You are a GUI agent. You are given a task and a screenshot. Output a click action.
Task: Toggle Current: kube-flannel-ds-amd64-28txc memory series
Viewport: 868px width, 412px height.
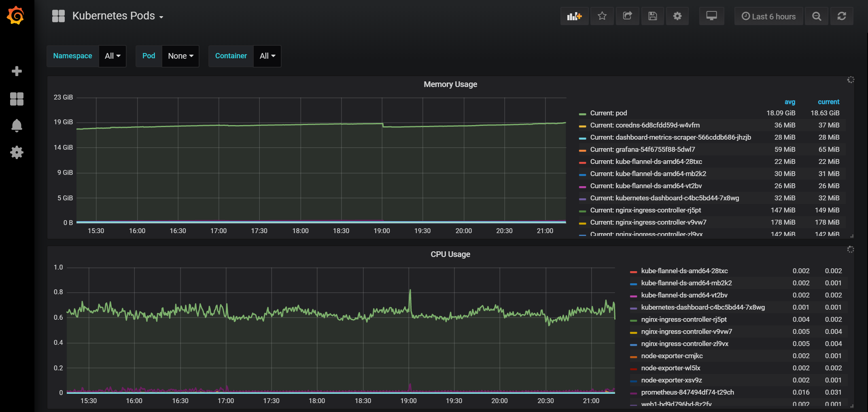[646, 161]
